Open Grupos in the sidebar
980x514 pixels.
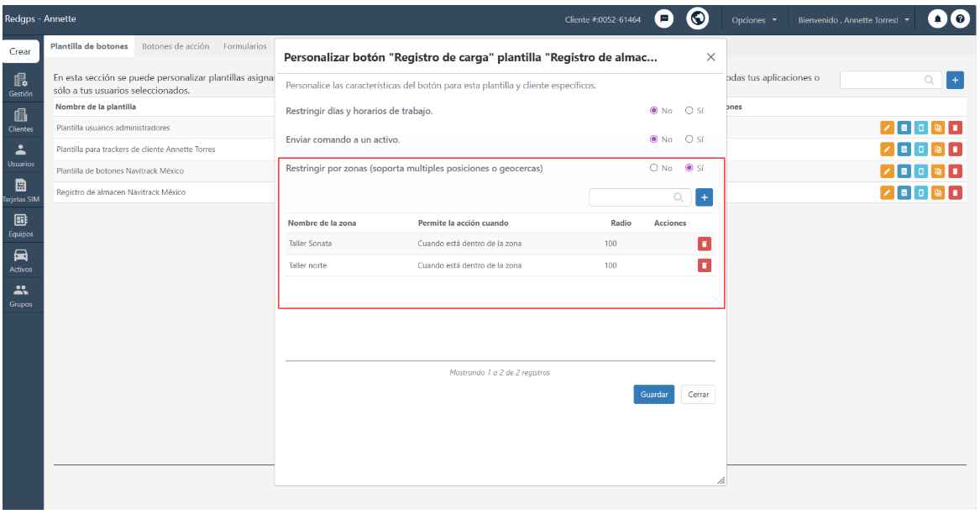pyautogui.click(x=21, y=295)
